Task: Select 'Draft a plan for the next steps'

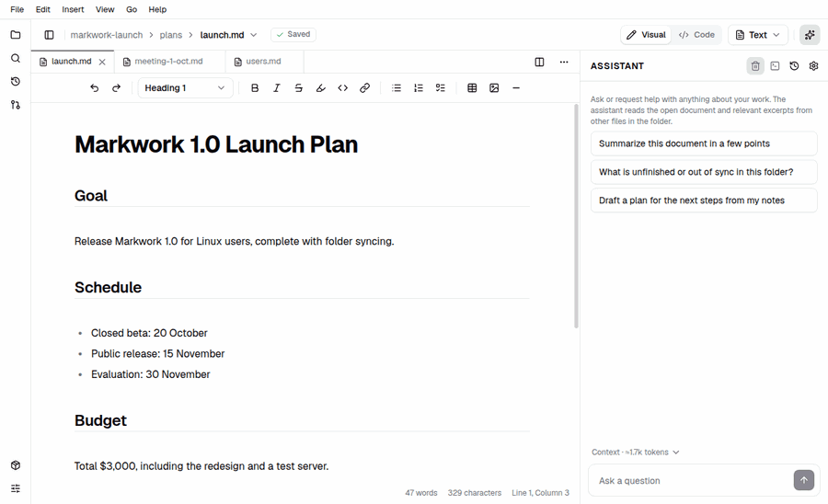Action: click(704, 200)
